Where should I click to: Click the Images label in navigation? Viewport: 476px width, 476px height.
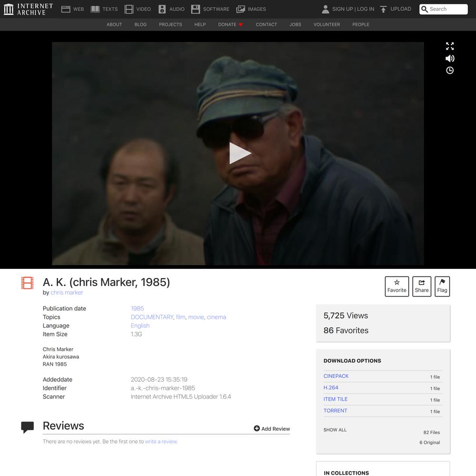click(257, 9)
